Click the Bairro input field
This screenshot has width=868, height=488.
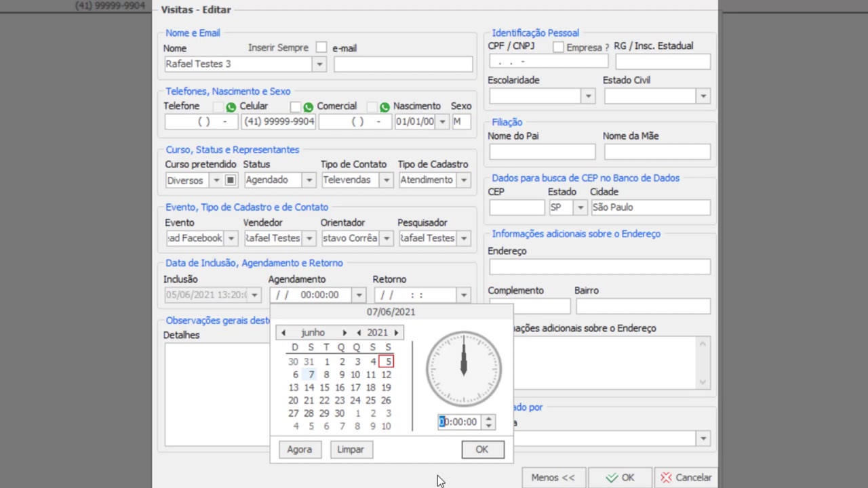coord(643,306)
